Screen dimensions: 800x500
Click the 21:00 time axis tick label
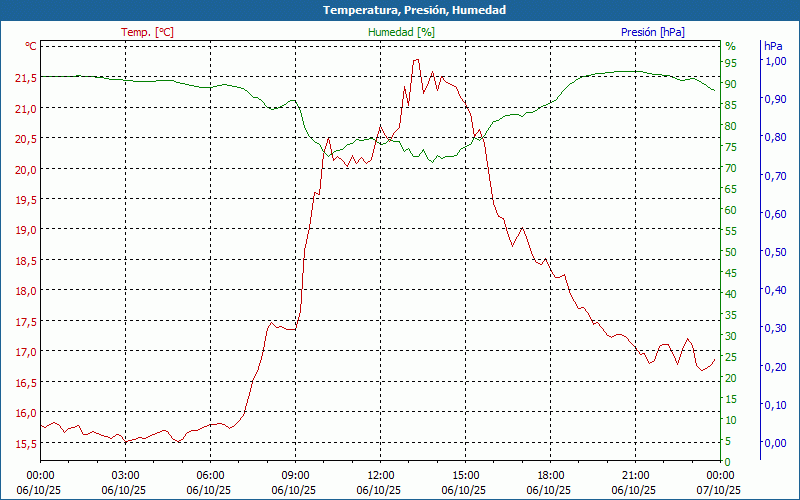point(635,475)
